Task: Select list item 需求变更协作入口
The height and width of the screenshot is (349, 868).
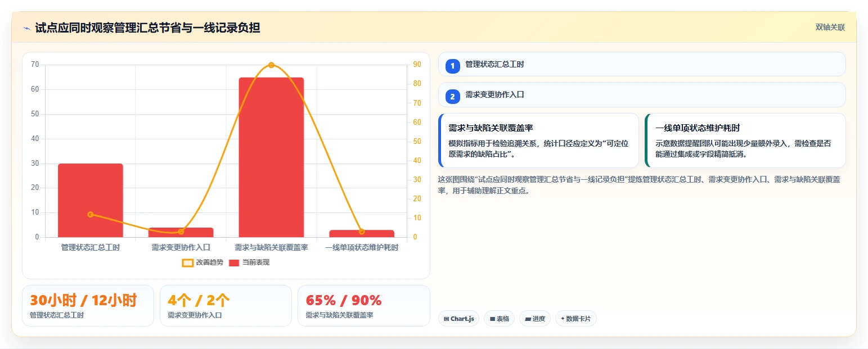Action: [x=642, y=94]
